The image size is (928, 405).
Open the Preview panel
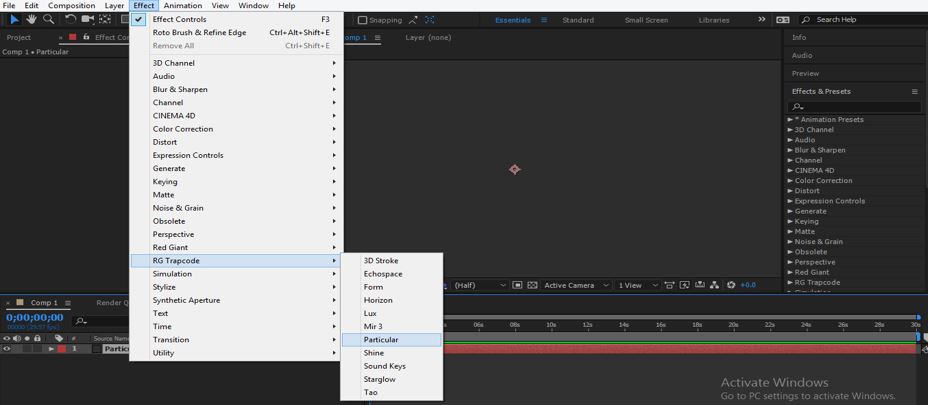coord(805,73)
